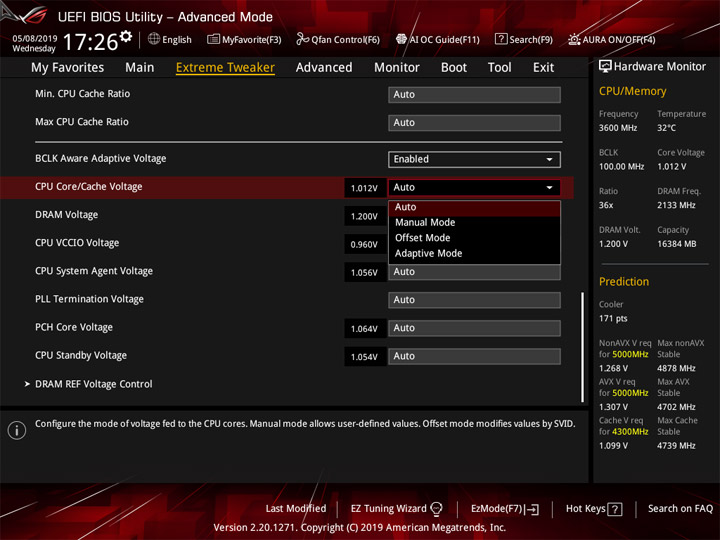Open the My Favorites tab
This screenshot has width=720, height=540.
(x=68, y=68)
